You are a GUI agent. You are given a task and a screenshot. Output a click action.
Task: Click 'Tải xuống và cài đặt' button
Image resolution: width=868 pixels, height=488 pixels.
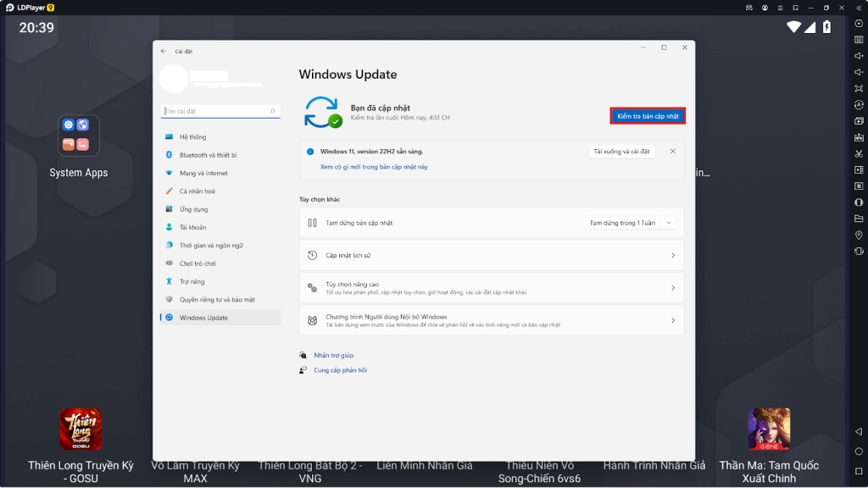point(621,152)
